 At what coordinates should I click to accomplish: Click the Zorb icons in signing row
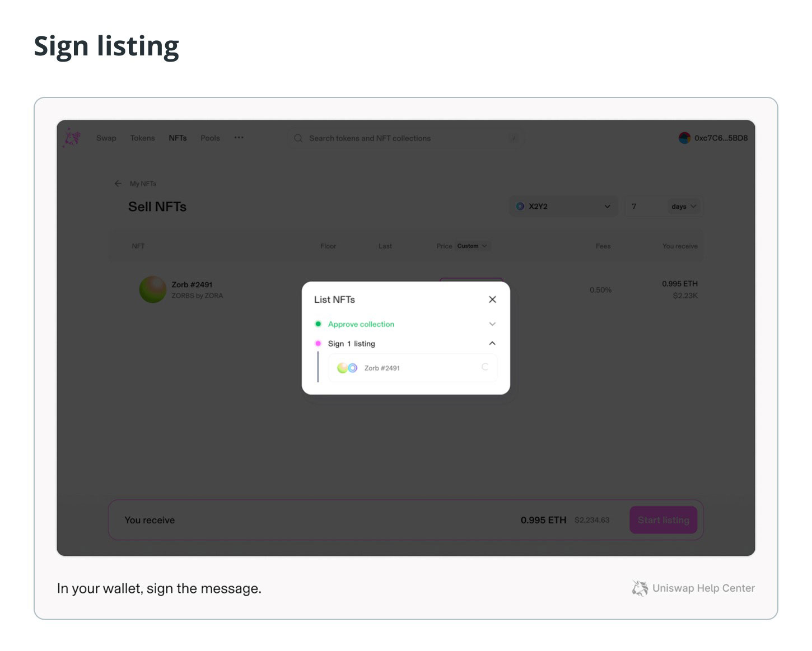pos(347,368)
